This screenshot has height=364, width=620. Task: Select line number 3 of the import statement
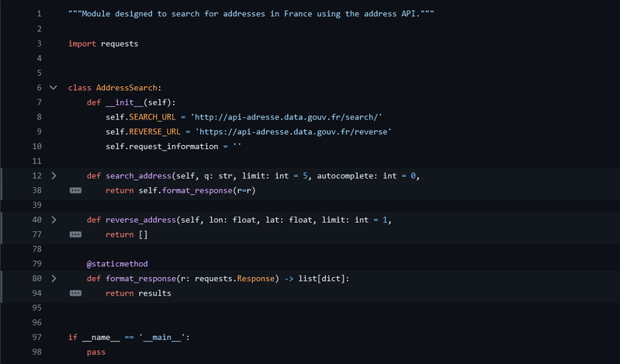(38, 43)
